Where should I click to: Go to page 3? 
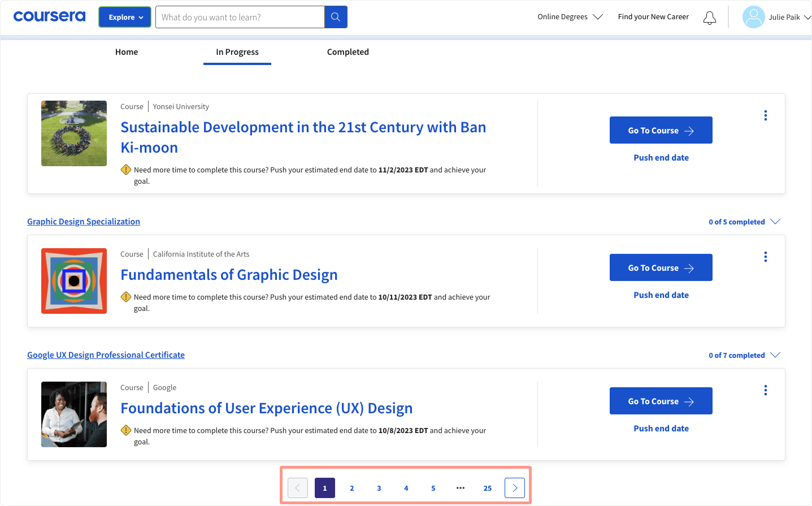379,488
